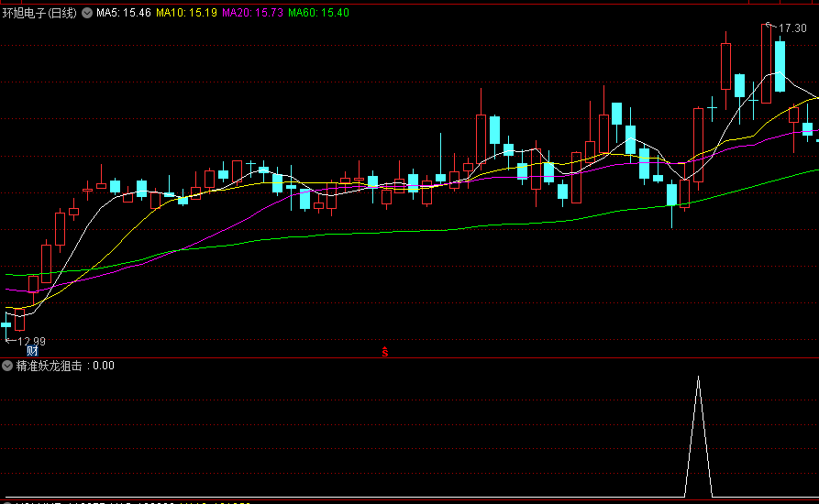Click the tallest red candlestick near 17.30

pos(766,64)
